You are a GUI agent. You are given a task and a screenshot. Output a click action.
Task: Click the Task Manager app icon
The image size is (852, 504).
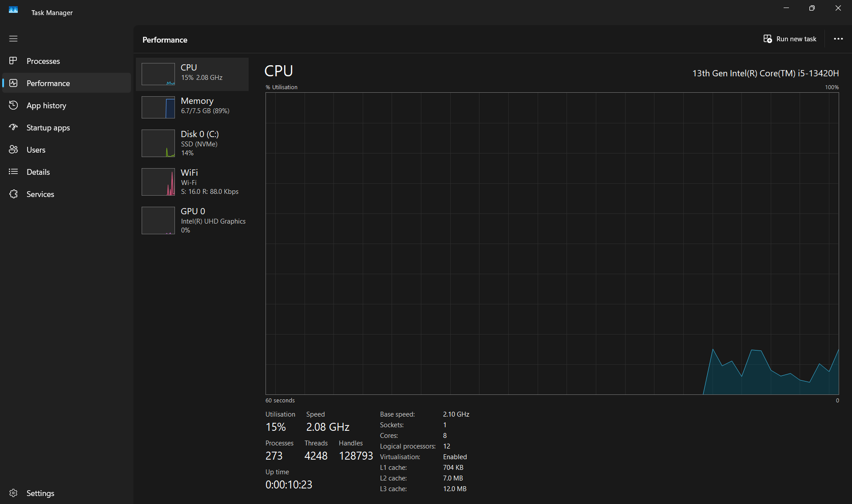tap(13, 10)
